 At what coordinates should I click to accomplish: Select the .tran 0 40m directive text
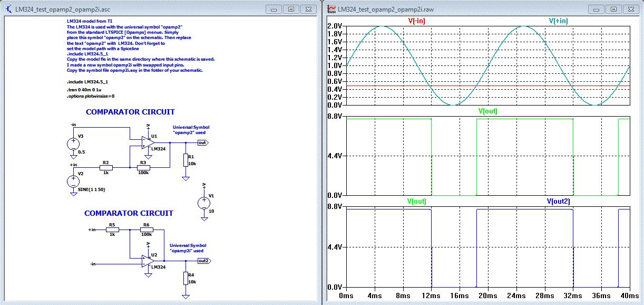(83, 90)
